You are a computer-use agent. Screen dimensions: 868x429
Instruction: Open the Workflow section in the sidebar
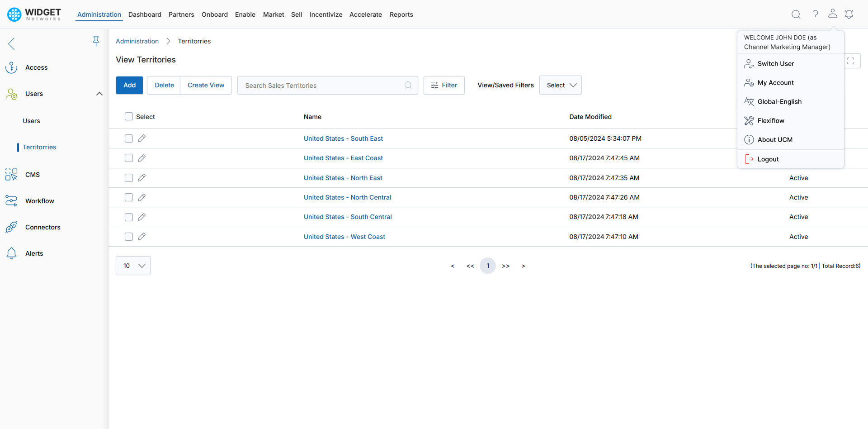tap(40, 200)
